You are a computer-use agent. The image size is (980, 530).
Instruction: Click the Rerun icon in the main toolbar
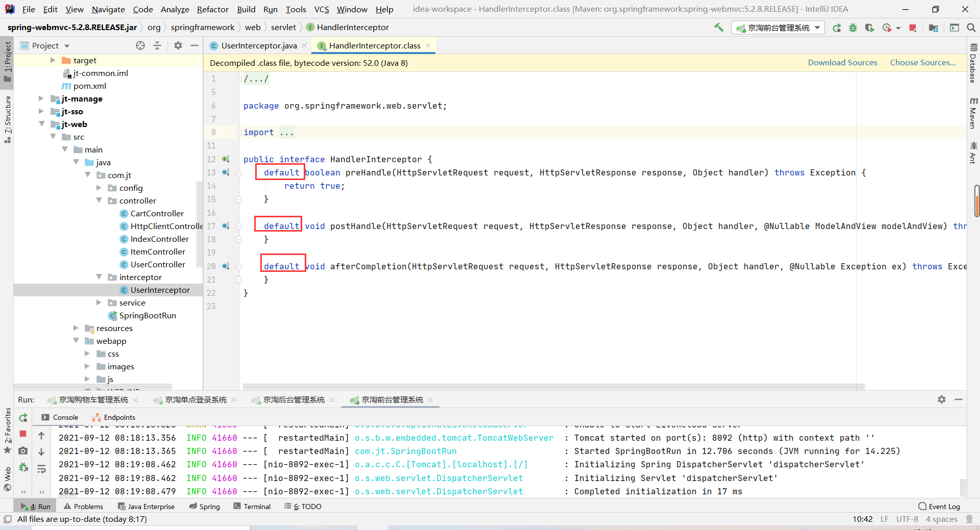click(x=837, y=28)
